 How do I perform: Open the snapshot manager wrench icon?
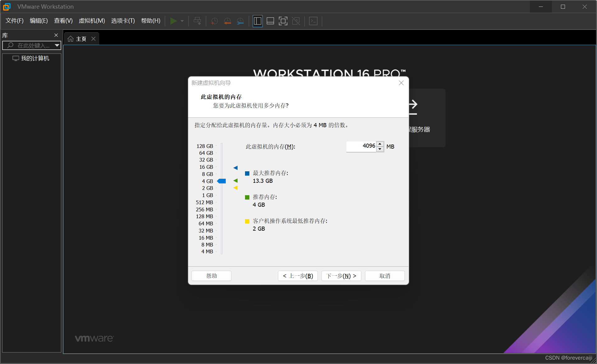tap(240, 21)
